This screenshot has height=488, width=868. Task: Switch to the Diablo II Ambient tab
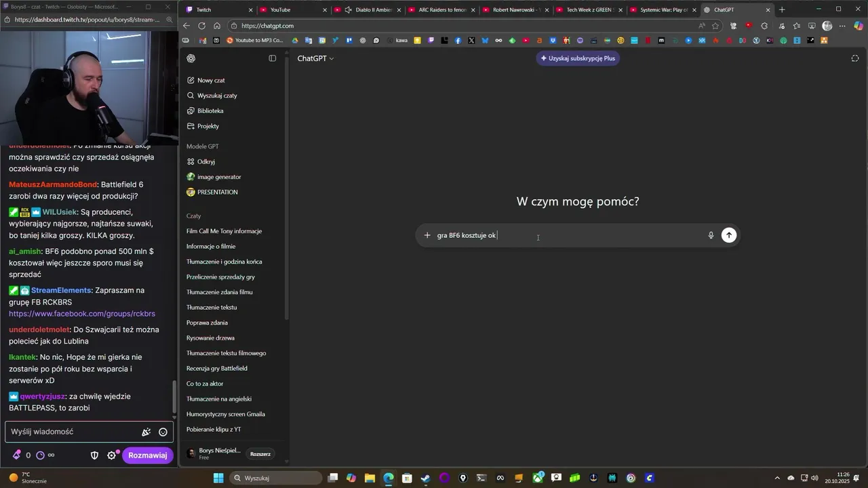click(x=368, y=9)
